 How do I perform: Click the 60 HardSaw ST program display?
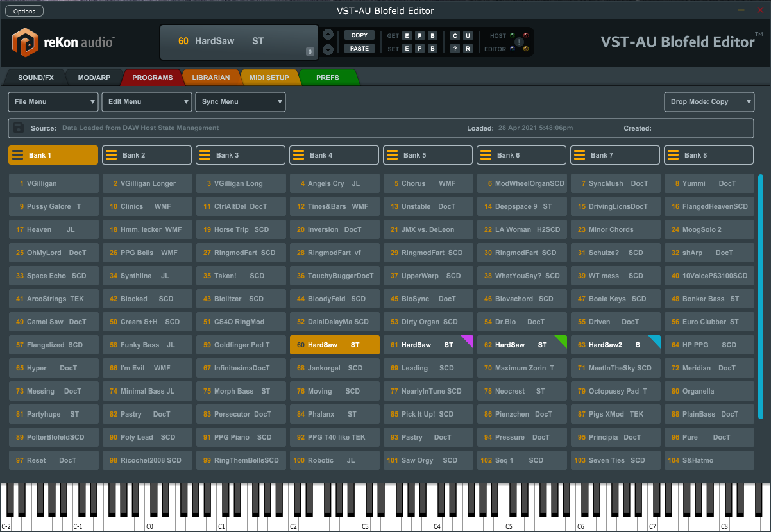[x=239, y=42]
